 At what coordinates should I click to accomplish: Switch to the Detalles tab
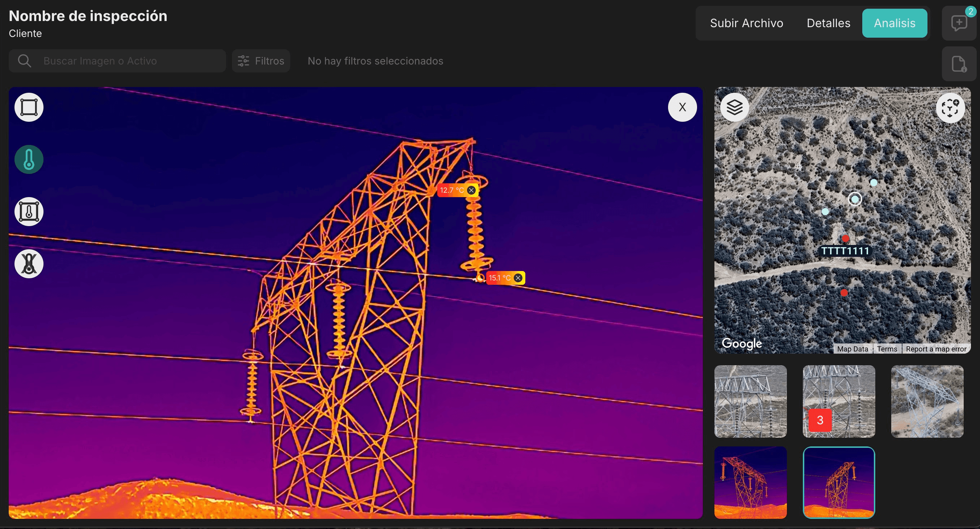828,23
